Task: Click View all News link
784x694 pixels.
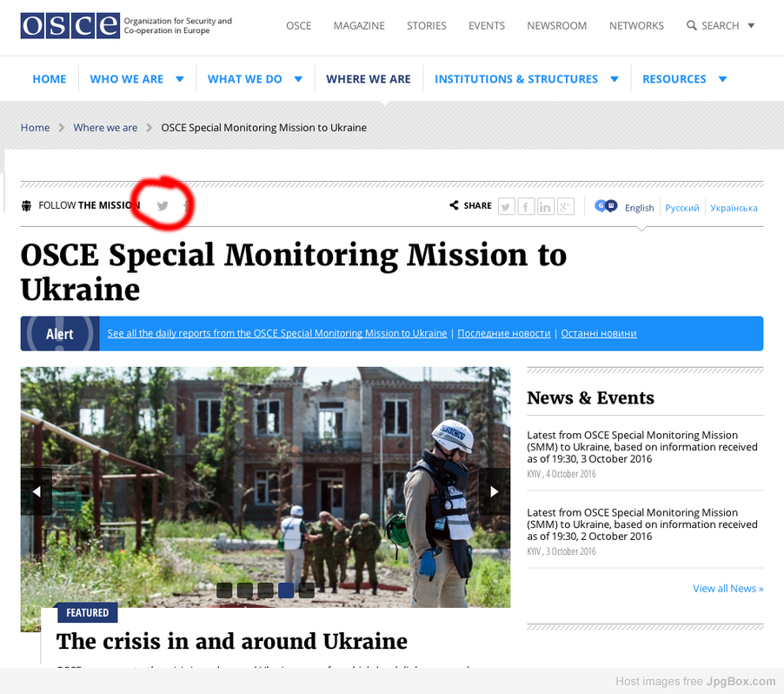Action: point(728,589)
